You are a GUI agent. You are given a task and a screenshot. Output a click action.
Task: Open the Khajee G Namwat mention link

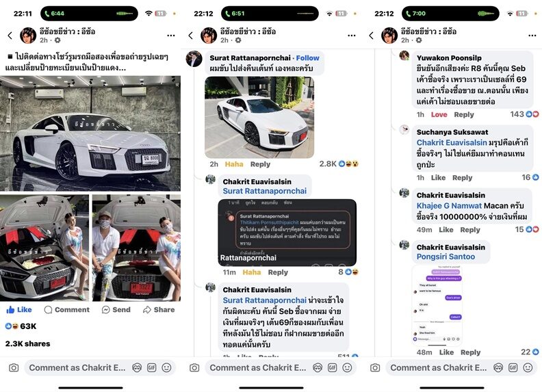pos(449,205)
